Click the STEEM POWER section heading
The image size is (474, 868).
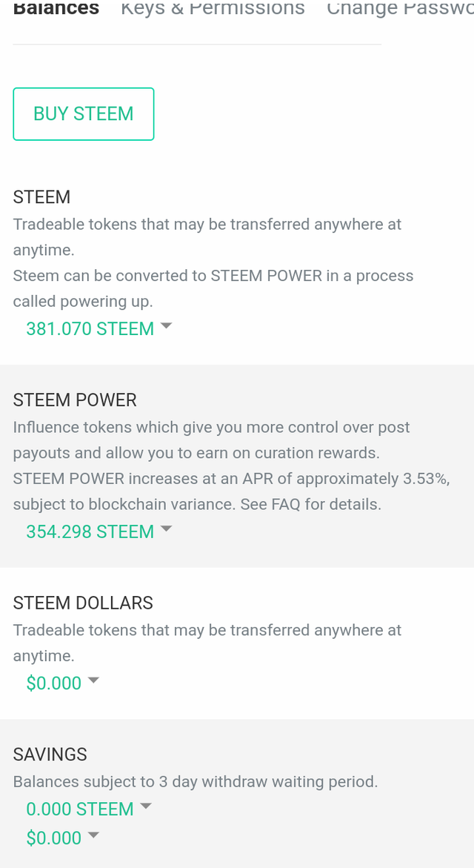pyautogui.click(x=75, y=400)
